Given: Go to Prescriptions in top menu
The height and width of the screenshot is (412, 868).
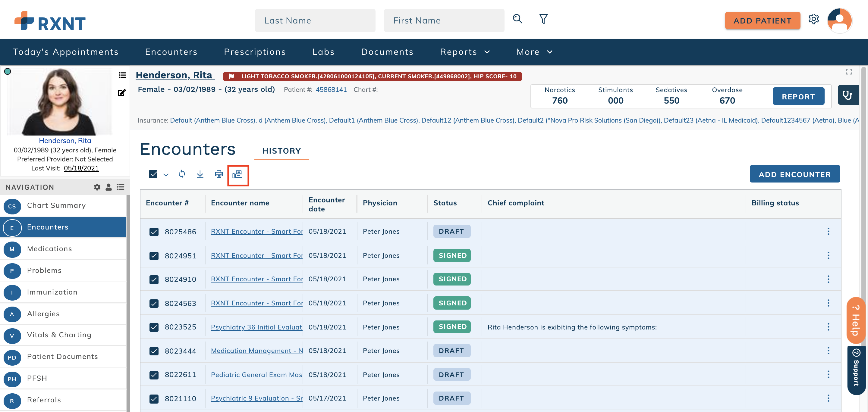Looking at the screenshot, I should click(x=255, y=52).
